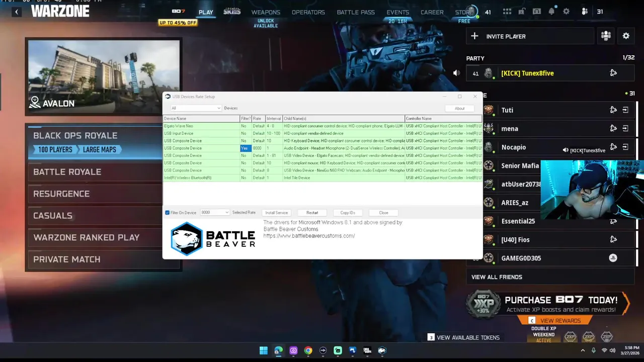Image resolution: width=644 pixels, height=362 pixels.
Task: Select the Casuals mode
Action: (x=95, y=216)
